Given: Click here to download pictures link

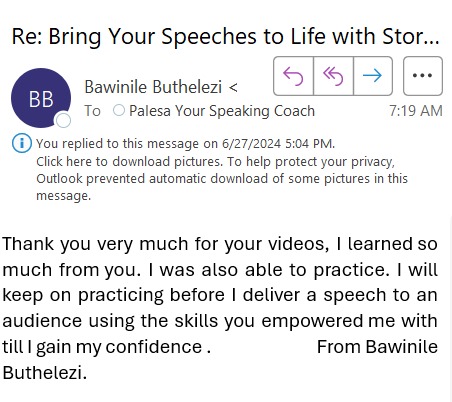Looking at the screenshot, I should click(x=129, y=162).
